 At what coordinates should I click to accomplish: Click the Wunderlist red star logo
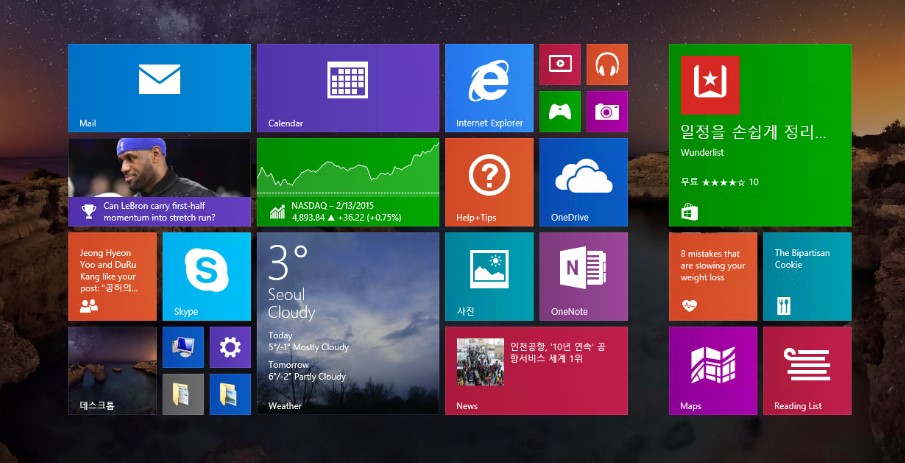coord(710,85)
